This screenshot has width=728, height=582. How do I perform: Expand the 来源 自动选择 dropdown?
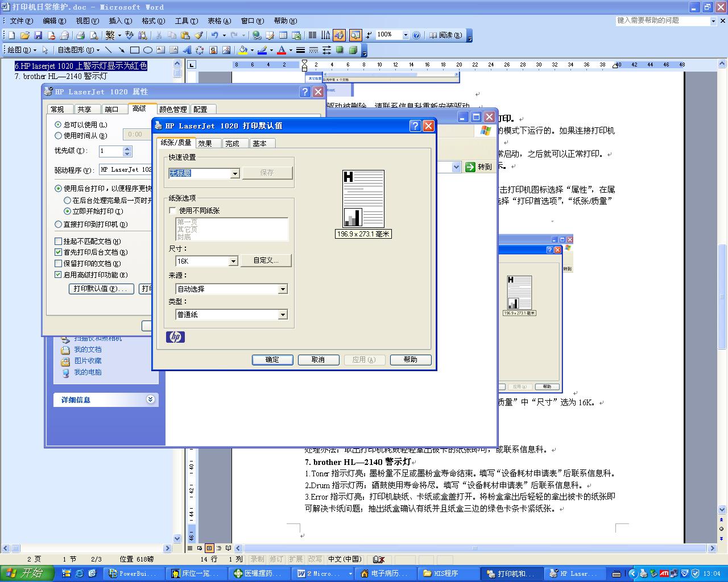coord(283,289)
